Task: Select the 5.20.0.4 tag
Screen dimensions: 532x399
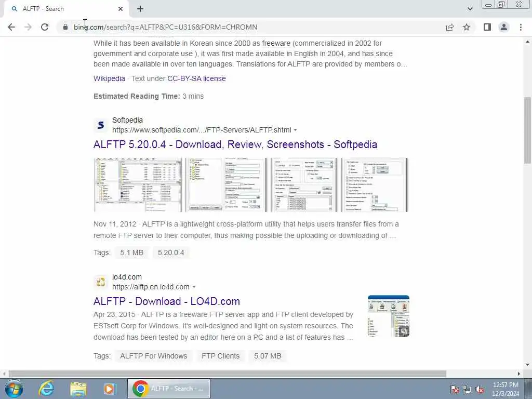Action: pyautogui.click(x=170, y=253)
